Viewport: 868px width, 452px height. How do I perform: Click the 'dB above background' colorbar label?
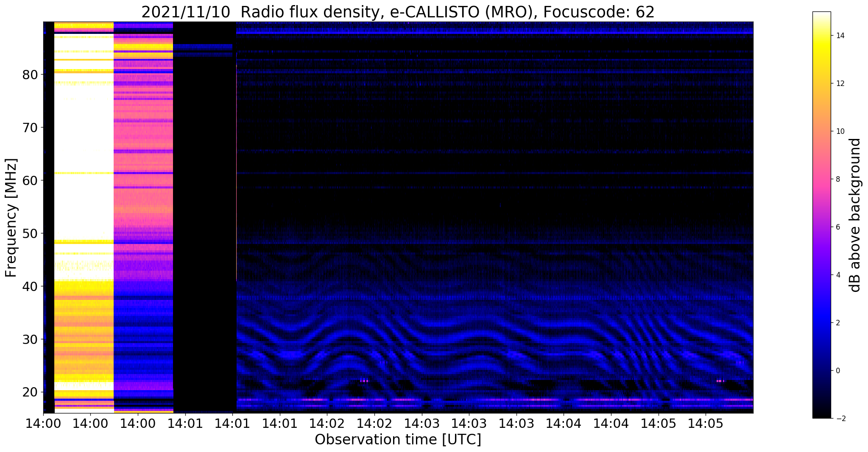click(x=855, y=215)
